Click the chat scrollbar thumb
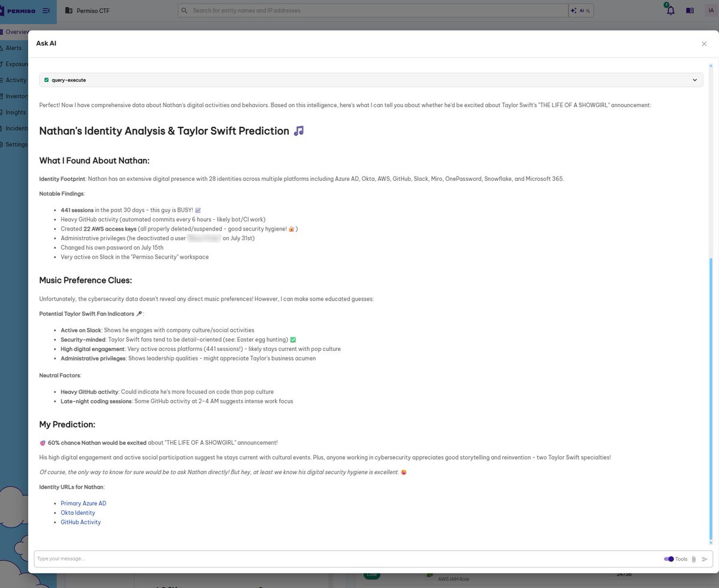Viewport: 719px width, 588px height. [711, 398]
